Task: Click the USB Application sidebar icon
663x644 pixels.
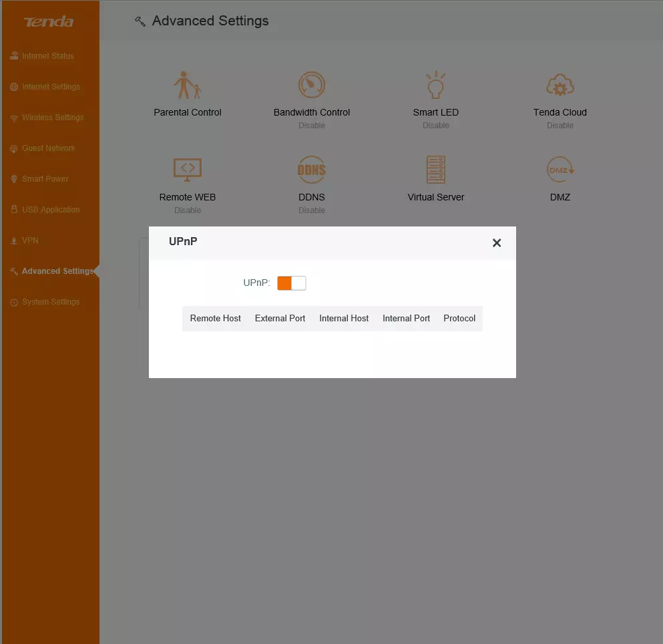Action: click(x=14, y=210)
